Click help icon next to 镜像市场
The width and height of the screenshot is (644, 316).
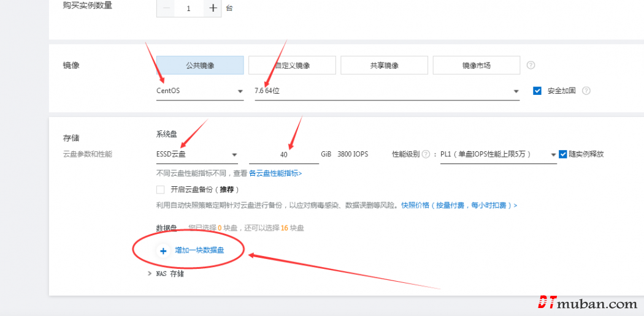pos(531,65)
